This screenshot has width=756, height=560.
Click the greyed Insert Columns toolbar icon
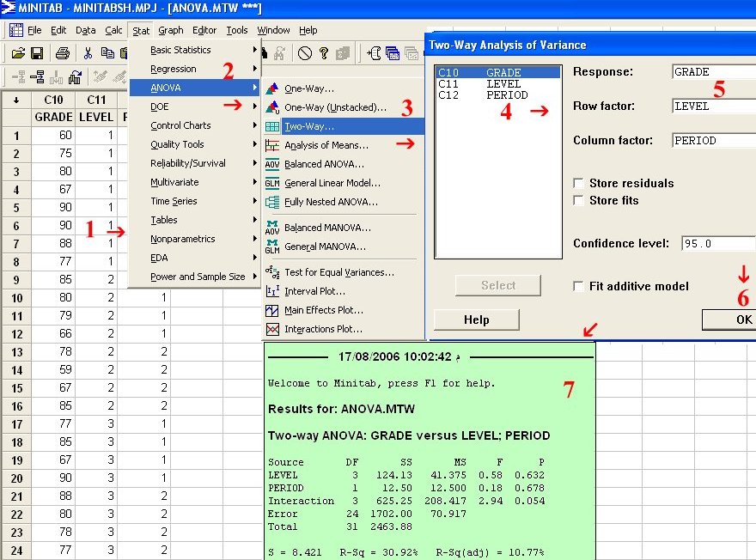point(56,76)
